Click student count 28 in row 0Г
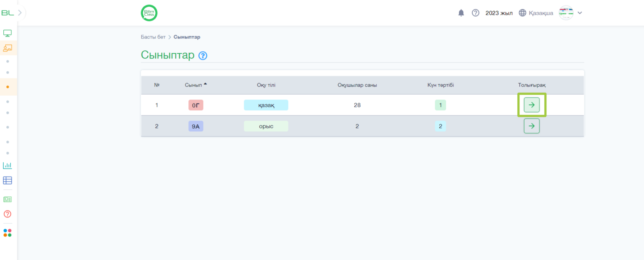 pos(357,105)
